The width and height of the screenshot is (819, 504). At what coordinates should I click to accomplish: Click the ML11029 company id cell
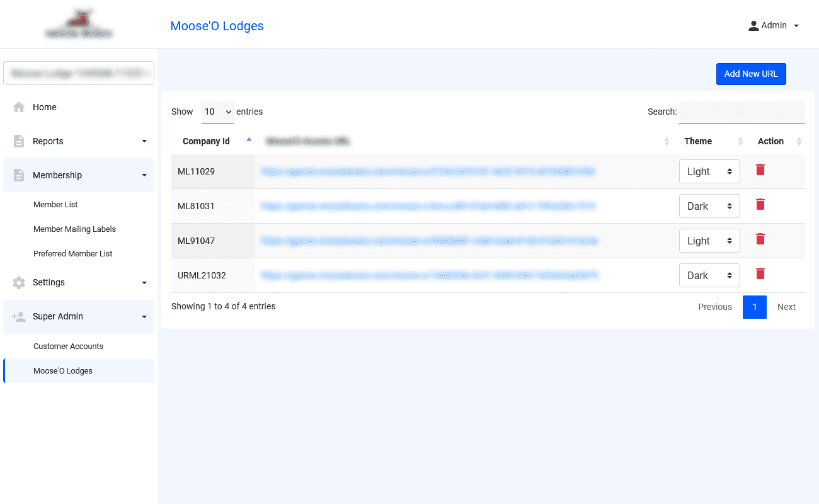click(213, 171)
